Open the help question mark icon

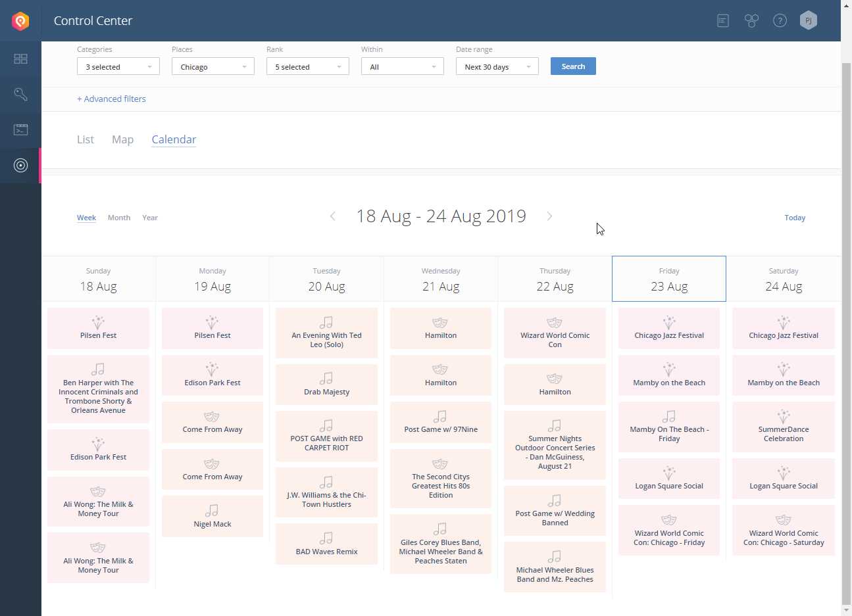(780, 21)
